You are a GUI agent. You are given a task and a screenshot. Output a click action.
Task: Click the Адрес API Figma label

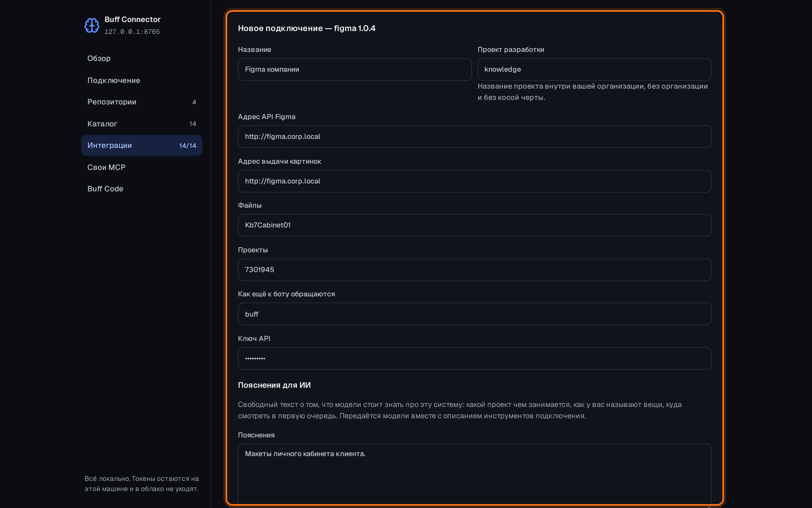pos(267,117)
